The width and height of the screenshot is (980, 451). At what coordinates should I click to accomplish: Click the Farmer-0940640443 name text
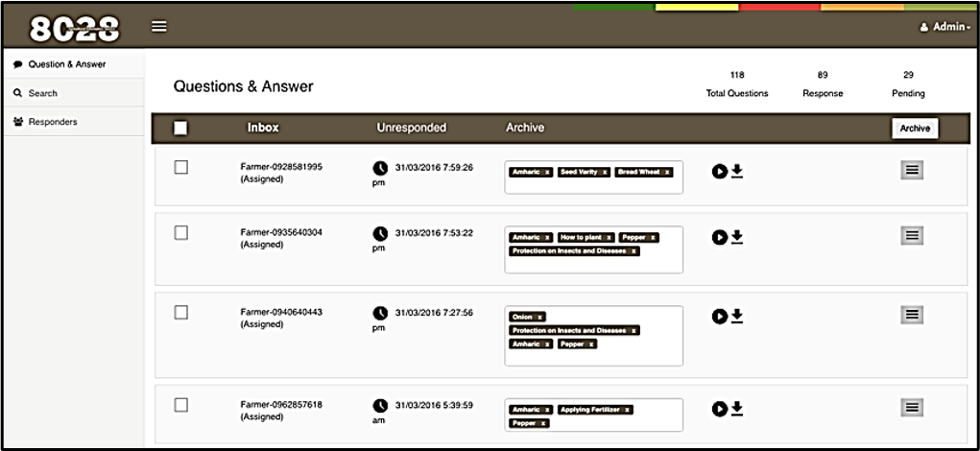(281, 312)
